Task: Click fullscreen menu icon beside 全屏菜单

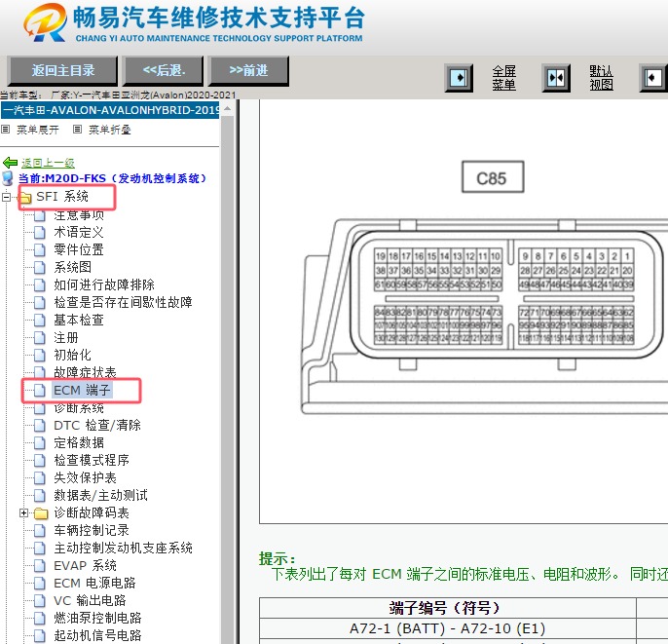Action: [x=459, y=78]
